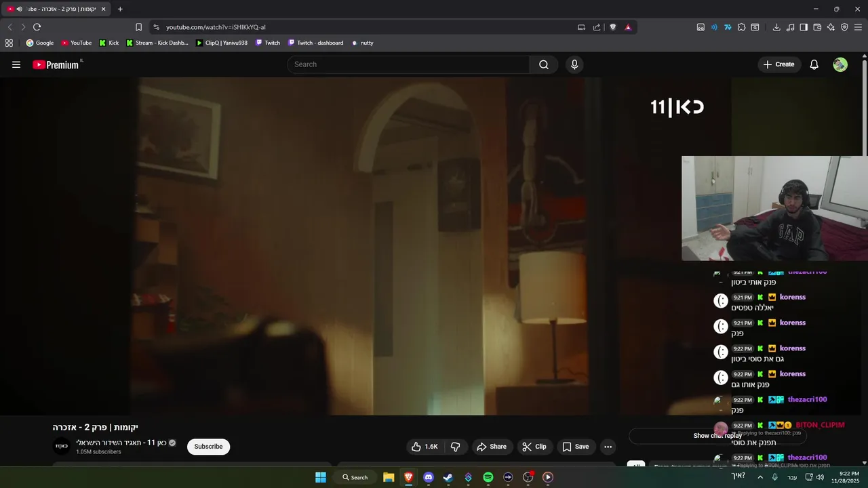Click the YouTube search magnifier button

pos(544,64)
